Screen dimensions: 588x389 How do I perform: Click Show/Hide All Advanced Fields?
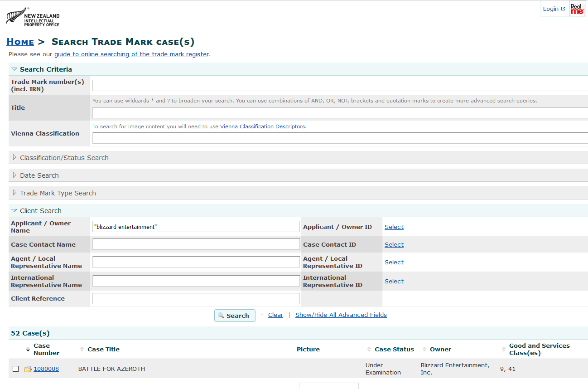tap(341, 315)
